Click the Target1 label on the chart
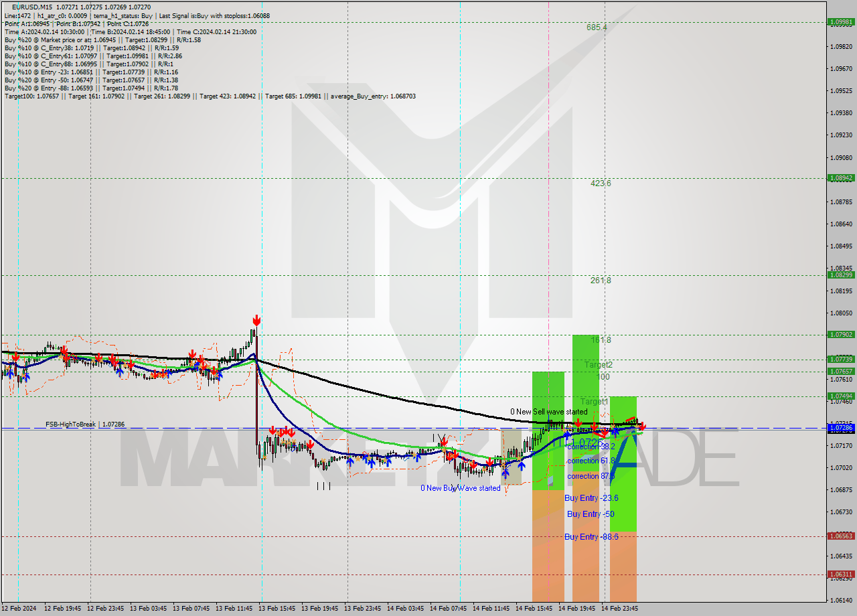The width and height of the screenshot is (857, 616). coord(594,401)
